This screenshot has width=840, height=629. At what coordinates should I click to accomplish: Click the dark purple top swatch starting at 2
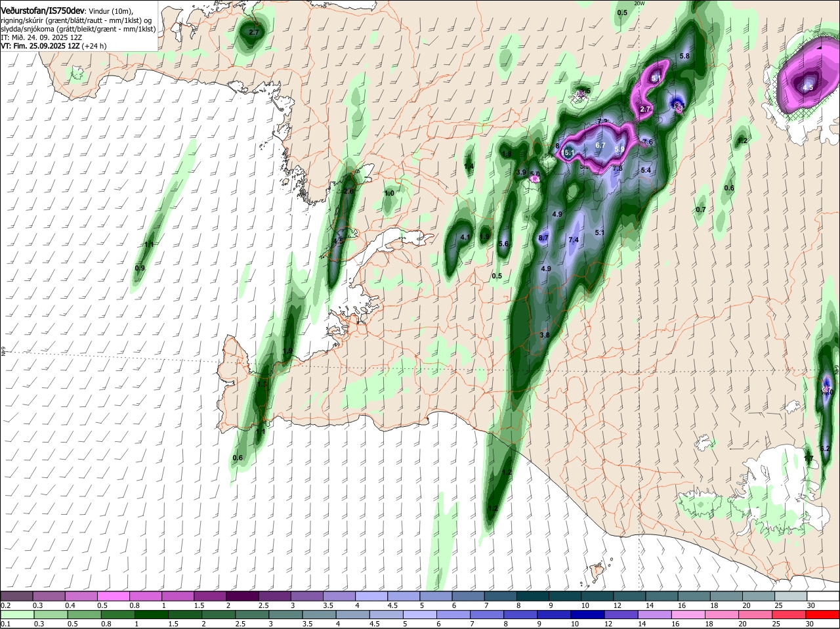click(x=243, y=596)
